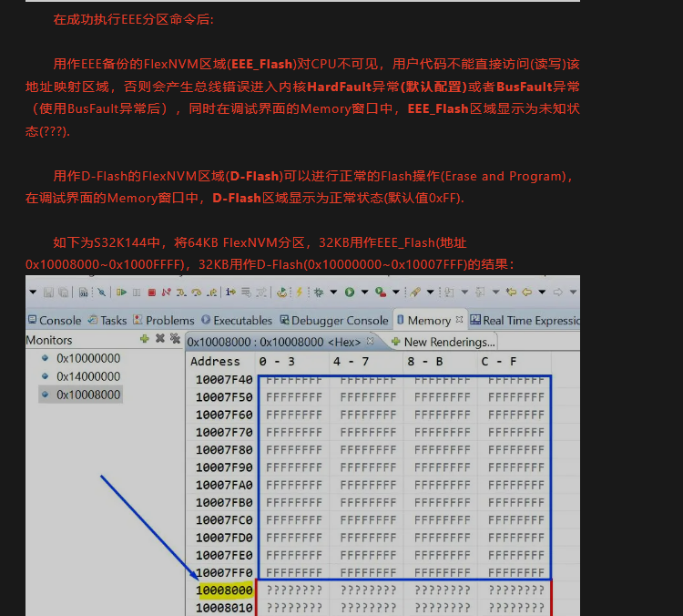Open the leftmost toolbar dropdown arrow

(x=33, y=293)
